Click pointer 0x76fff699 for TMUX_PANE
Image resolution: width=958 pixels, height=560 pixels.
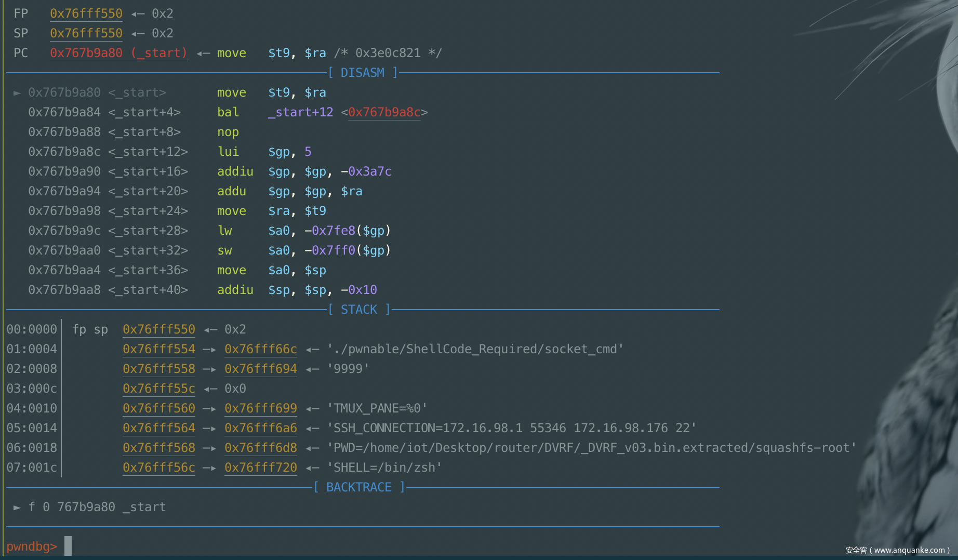[261, 408]
